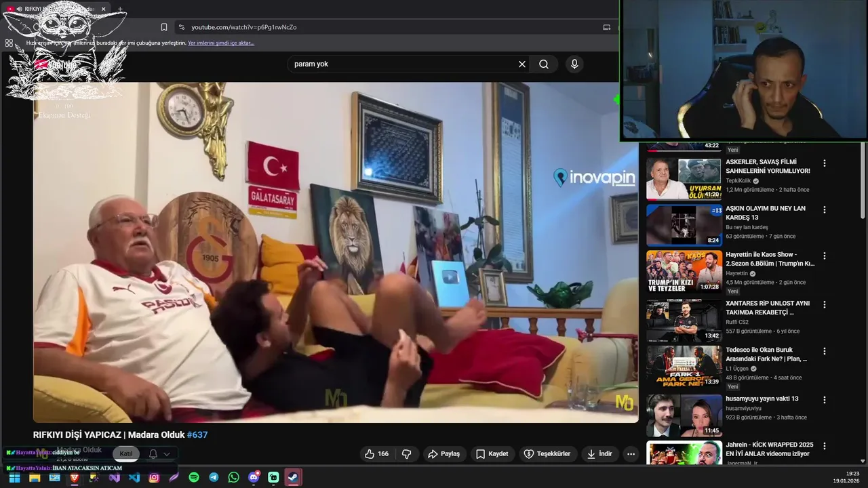The height and width of the screenshot is (488, 868).
Task: Toggle channel notifications bell
Action: (x=153, y=454)
